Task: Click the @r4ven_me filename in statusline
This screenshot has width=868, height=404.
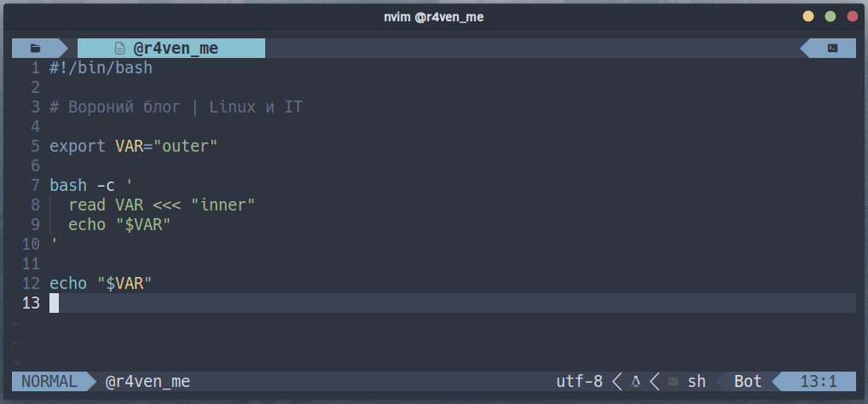Action: 148,381
